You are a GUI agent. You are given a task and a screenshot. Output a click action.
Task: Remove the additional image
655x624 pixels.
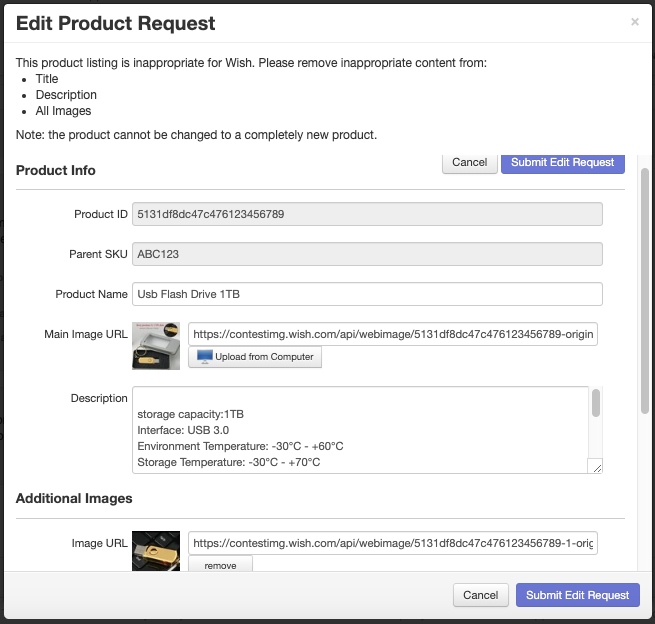[220, 565]
